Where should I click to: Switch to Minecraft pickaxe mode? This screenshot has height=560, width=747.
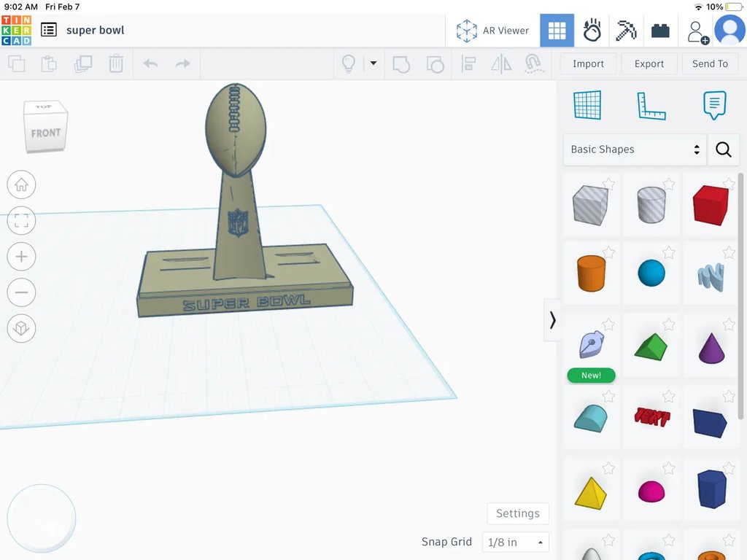tap(626, 31)
